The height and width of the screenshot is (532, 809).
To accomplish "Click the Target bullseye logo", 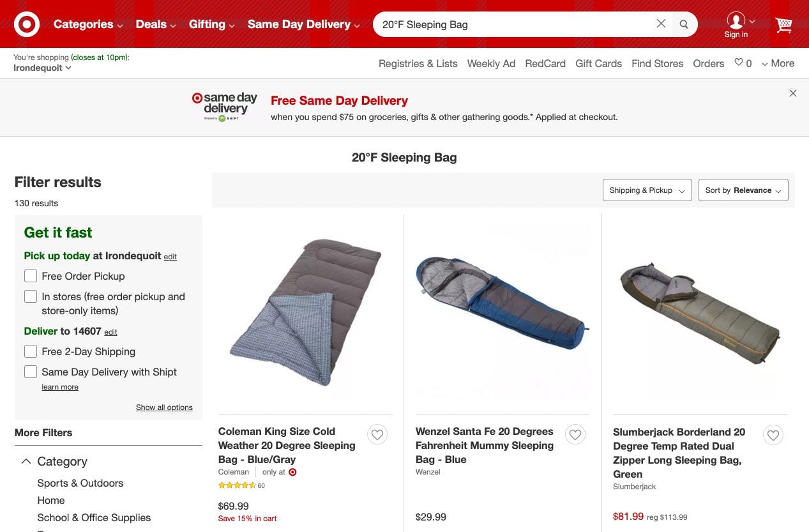I will (x=27, y=25).
